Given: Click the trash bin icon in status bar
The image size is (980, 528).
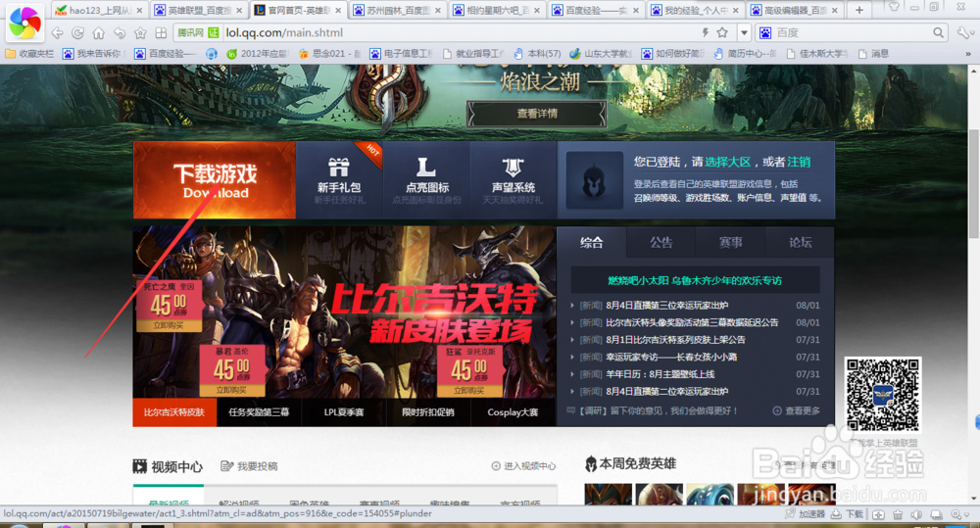Looking at the screenshot, I should [x=898, y=514].
